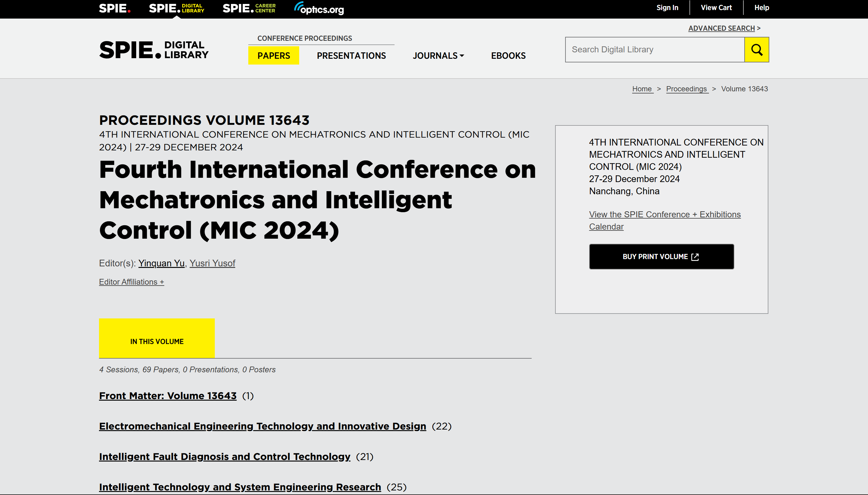The height and width of the screenshot is (495, 868).
Task: Open the optics.org logo link
Action: coord(319,8)
